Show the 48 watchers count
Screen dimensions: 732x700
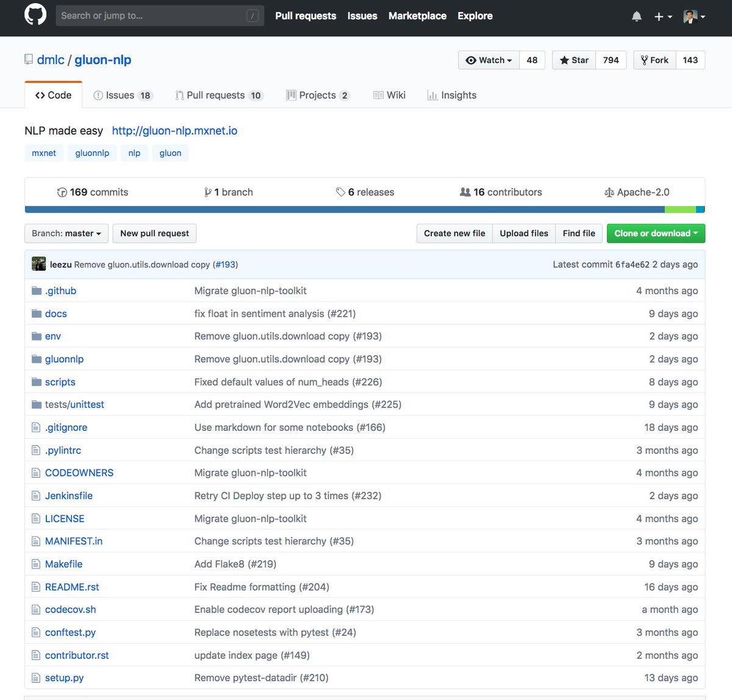pyautogui.click(x=533, y=60)
